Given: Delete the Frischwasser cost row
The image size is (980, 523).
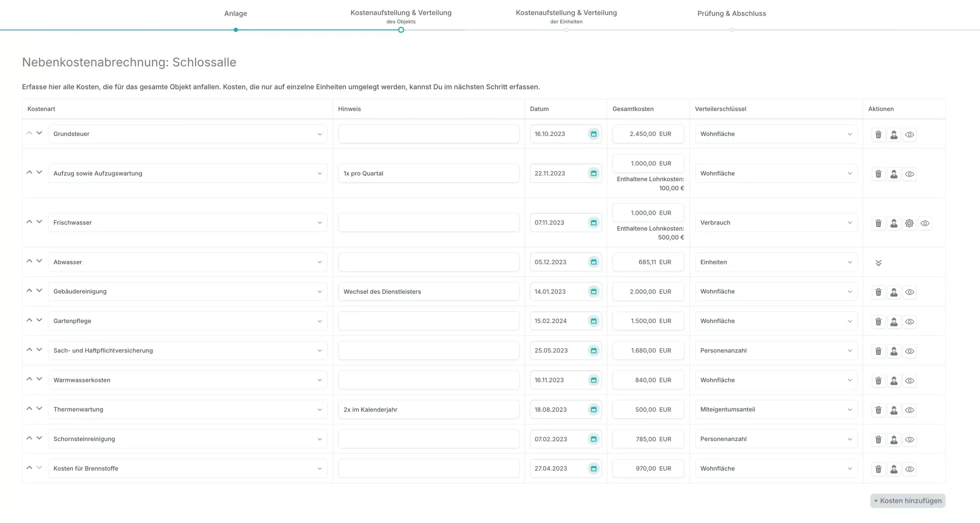Looking at the screenshot, I should (x=879, y=223).
